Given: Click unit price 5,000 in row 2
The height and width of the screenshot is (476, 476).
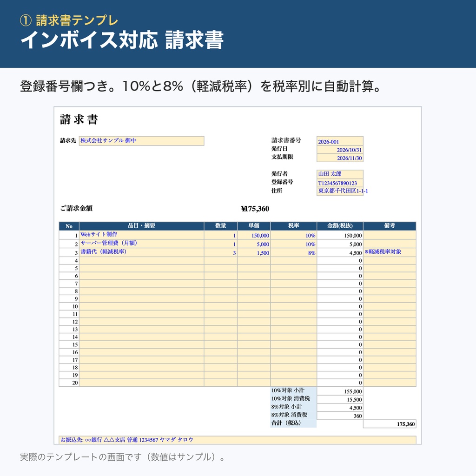Looking at the screenshot, I should (254, 244).
